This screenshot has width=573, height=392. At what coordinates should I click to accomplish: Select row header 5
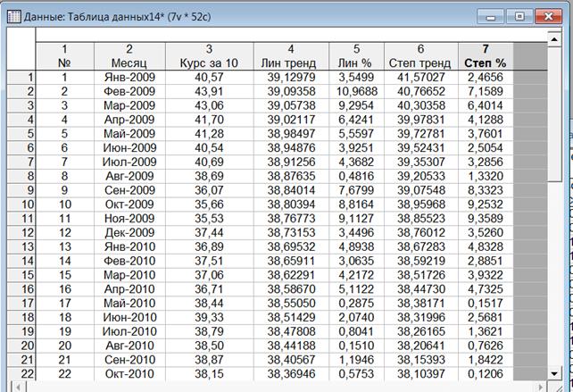click(21, 134)
